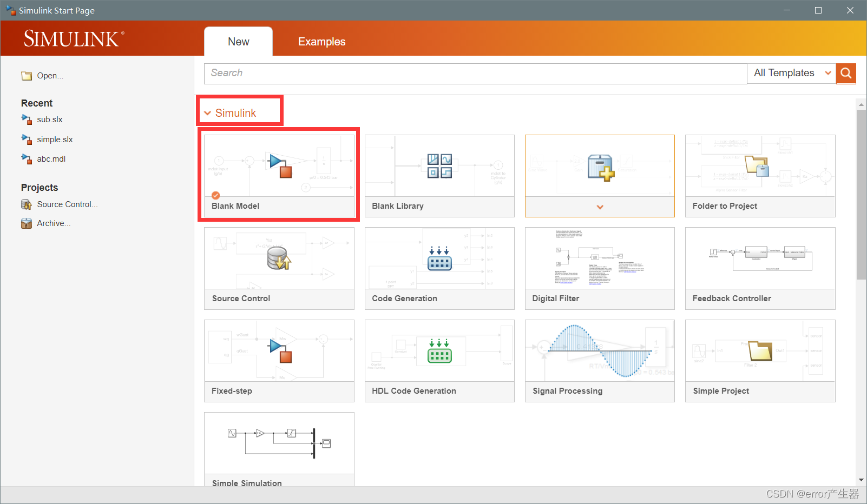
Task: Open the Signal Processing template thumbnail
Action: [600, 351]
